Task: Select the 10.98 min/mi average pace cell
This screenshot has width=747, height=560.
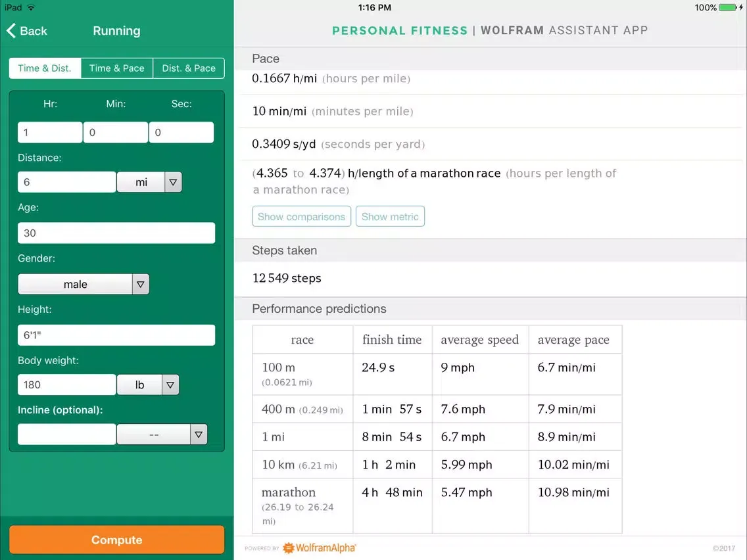Action: coord(573,505)
